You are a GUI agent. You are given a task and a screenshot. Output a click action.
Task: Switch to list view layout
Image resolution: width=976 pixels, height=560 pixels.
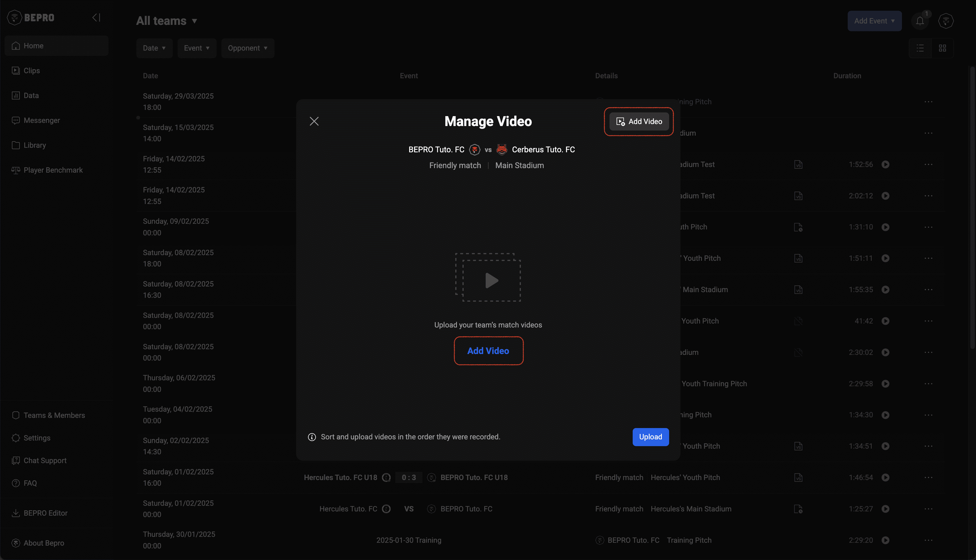click(x=920, y=48)
